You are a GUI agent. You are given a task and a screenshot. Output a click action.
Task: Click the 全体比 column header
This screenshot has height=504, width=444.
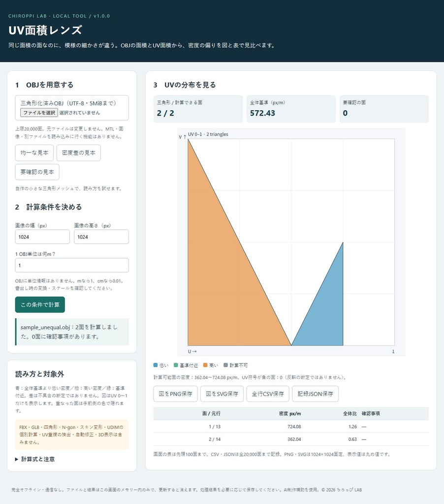click(x=350, y=413)
